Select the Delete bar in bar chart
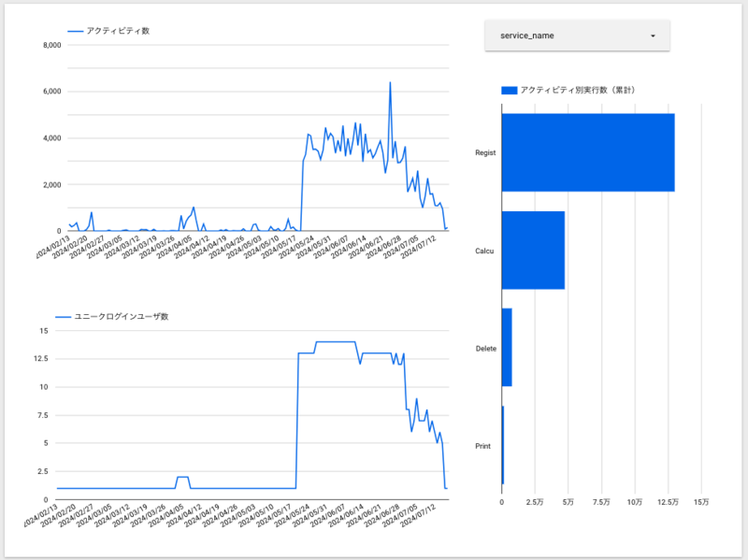 click(x=507, y=347)
